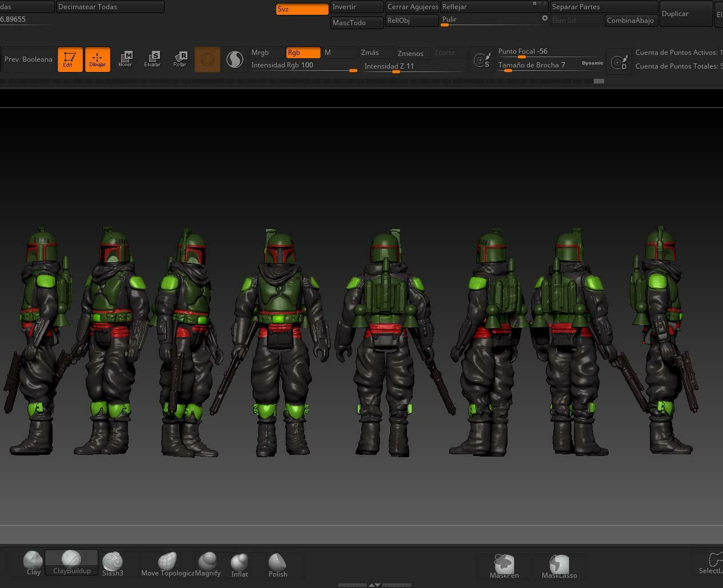Screen dimensions: 723x588
Task: Activate the Escalar scale tool
Action: coord(153,59)
